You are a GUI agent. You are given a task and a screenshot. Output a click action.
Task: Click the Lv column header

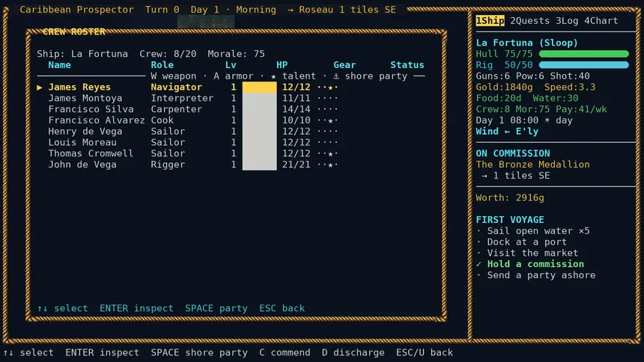coord(231,65)
